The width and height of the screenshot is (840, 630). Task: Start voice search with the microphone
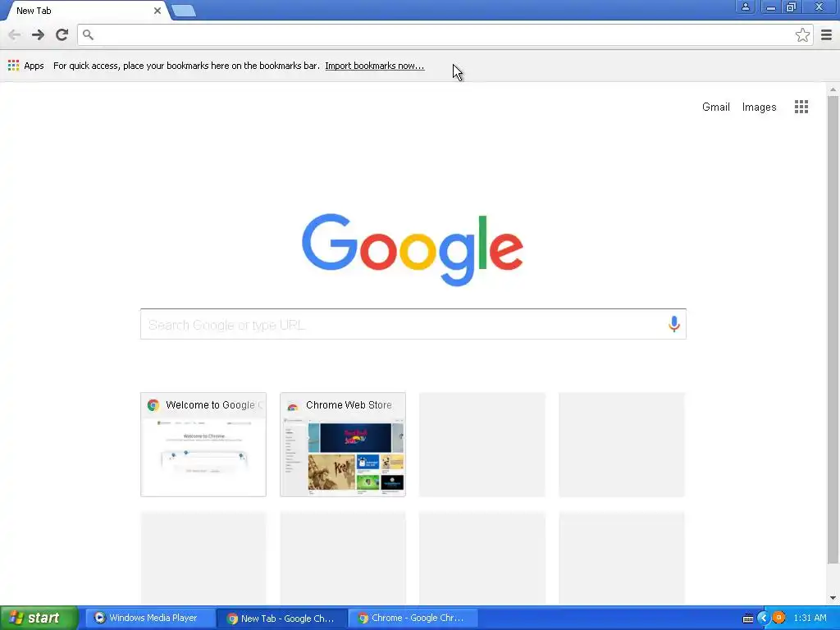coord(674,324)
